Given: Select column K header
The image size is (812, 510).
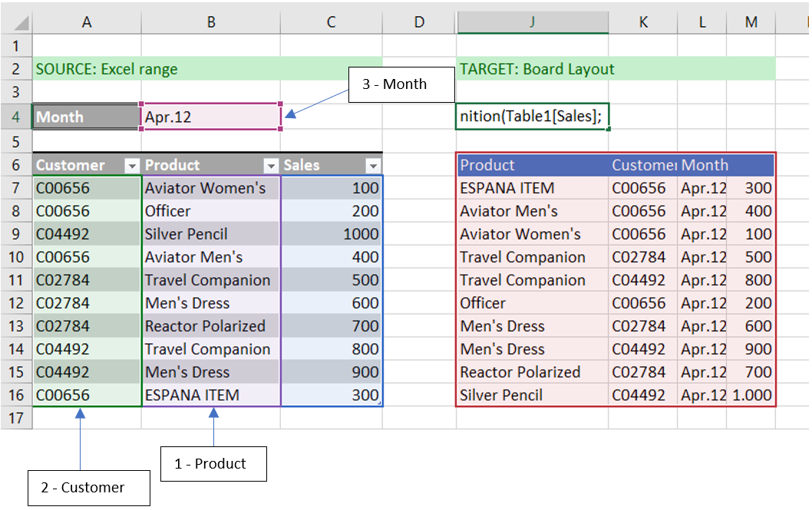Looking at the screenshot, I should click(642, 22).
